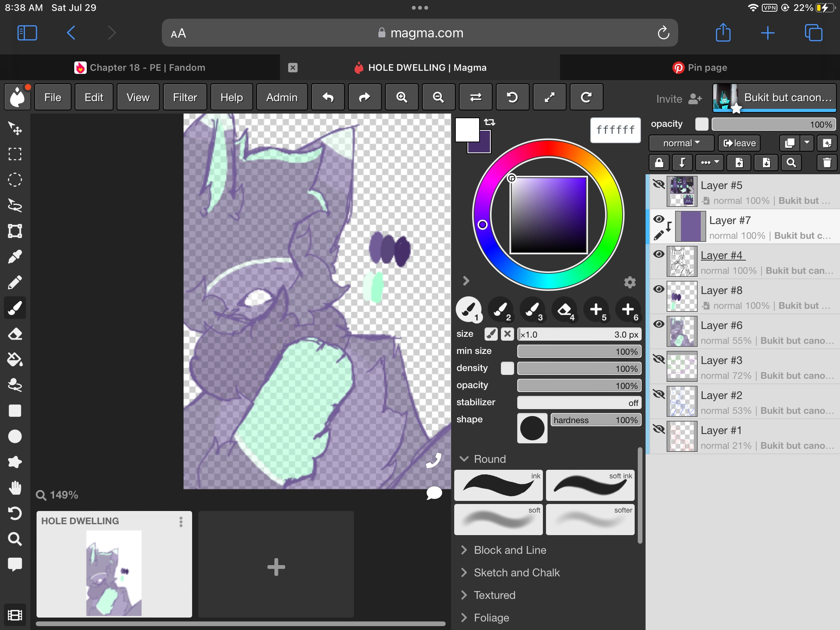Screen dimensions: 840x630
Task: Open the Filter menu
Action: (185, 97)
